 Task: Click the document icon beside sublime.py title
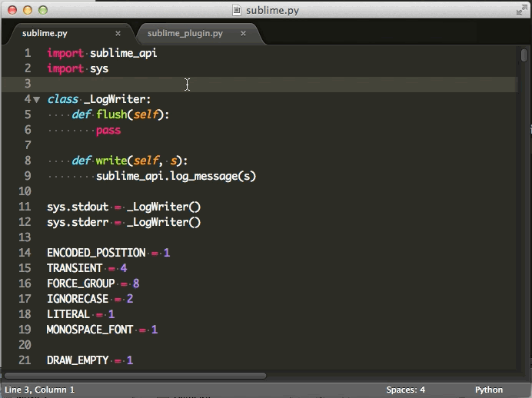point(237,10)
